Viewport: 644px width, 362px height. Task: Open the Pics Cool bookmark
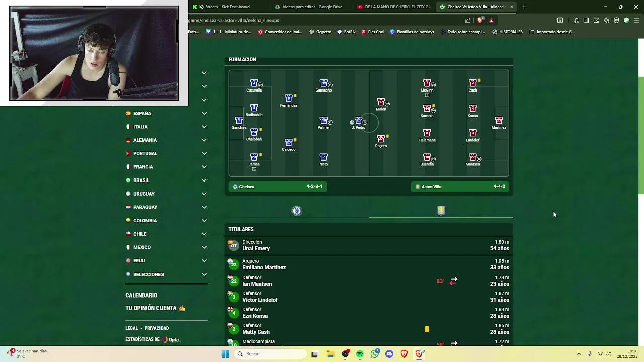(x=373, y=32)
